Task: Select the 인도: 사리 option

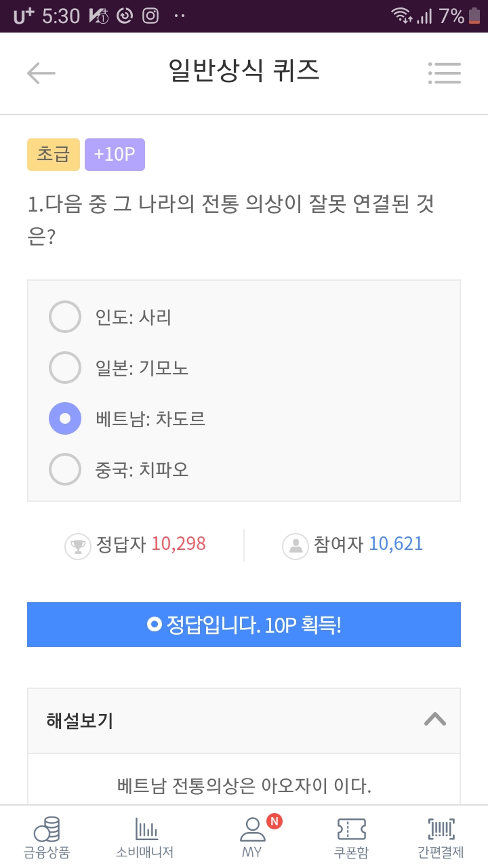Action: (65, 317)
